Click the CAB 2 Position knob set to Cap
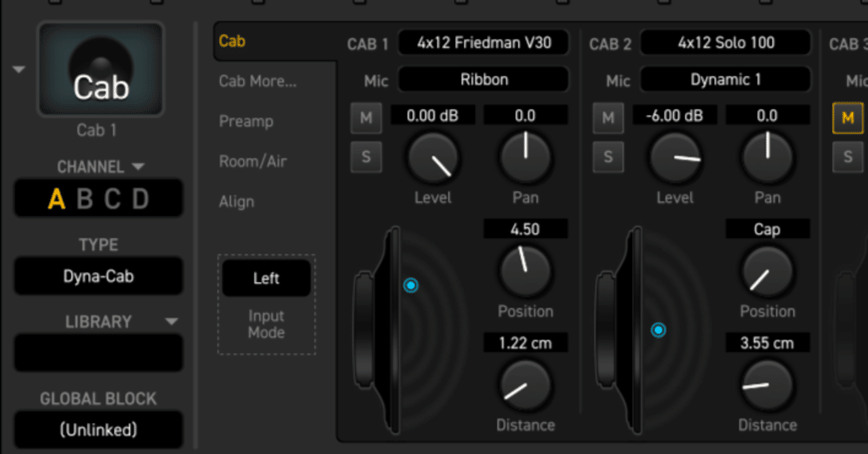 (x=768, y=272)
